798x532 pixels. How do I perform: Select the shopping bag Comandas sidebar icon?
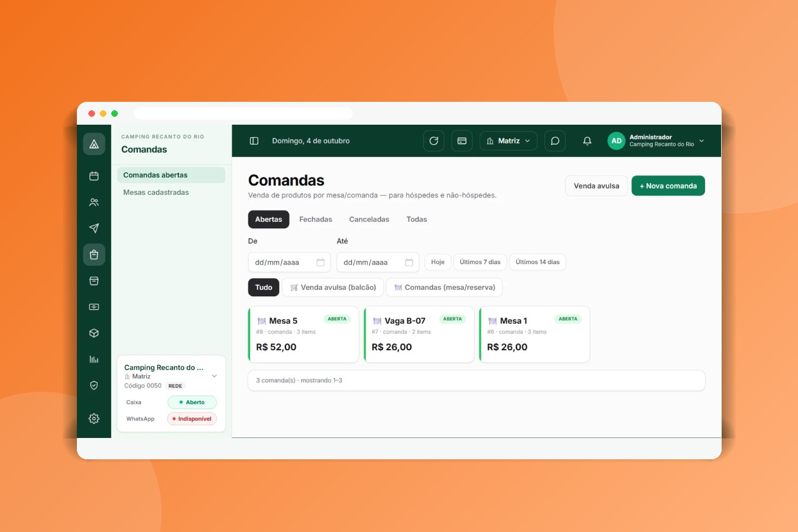[94, 255]
